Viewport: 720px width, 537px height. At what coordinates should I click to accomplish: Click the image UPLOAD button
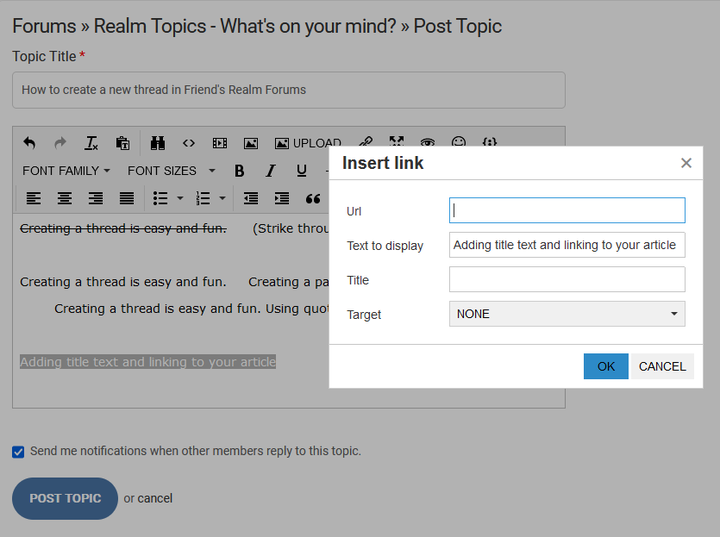point(308,143)
